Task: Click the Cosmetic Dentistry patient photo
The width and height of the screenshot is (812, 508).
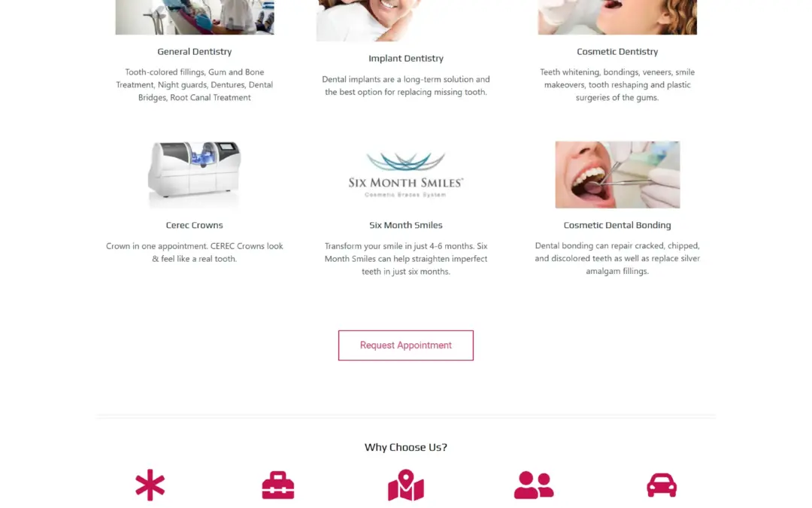Action: point(617,17)
